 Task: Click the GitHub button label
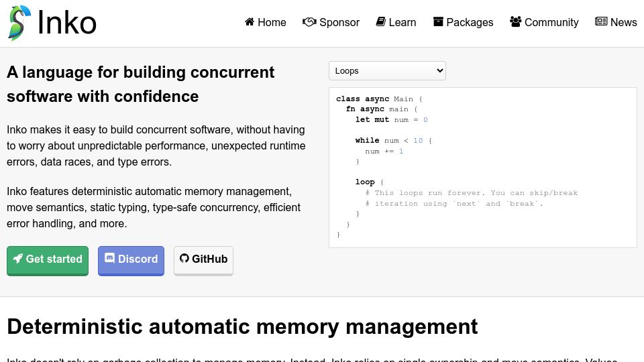pyautogui.click(x=209, y=259)
